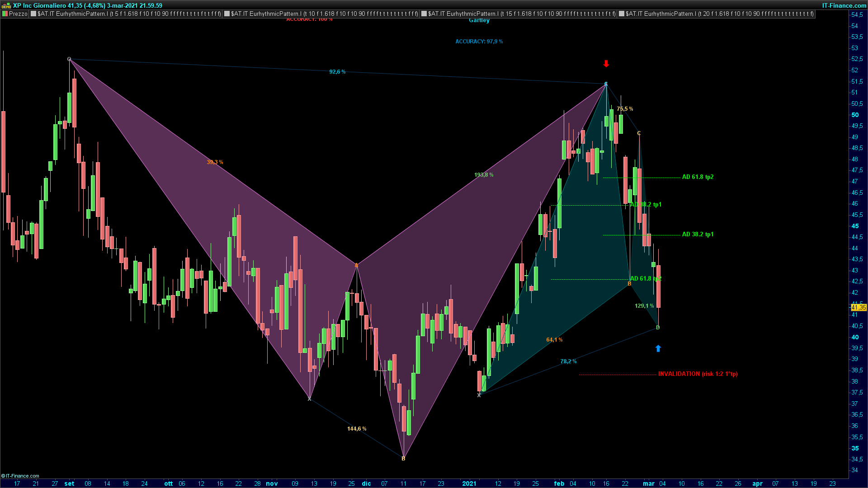Viewport: 868px width, 488px height.
Task: Click the yellow point C marker
Action: tap(639, 133)
